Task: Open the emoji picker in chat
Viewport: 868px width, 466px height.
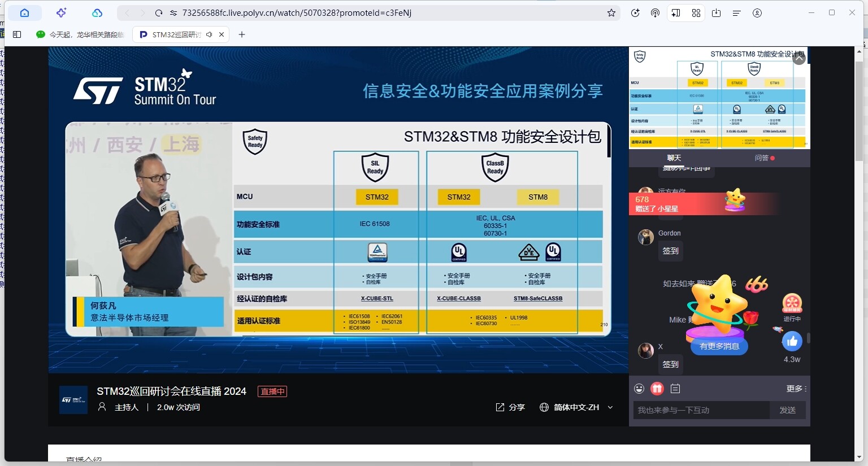Action: pos(639,389)
